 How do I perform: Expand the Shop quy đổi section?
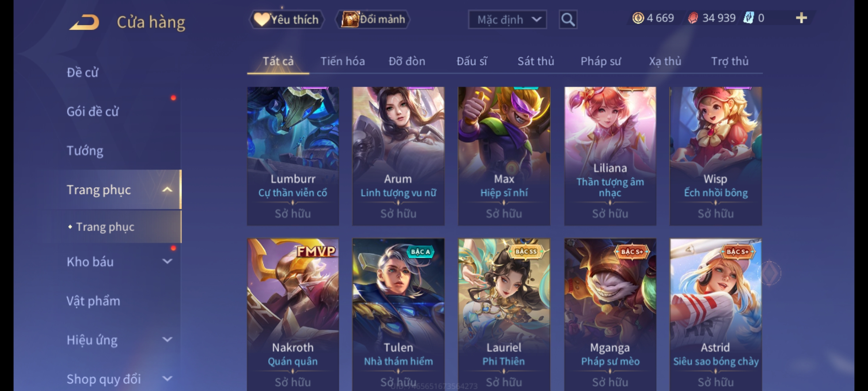coord(167,379)
